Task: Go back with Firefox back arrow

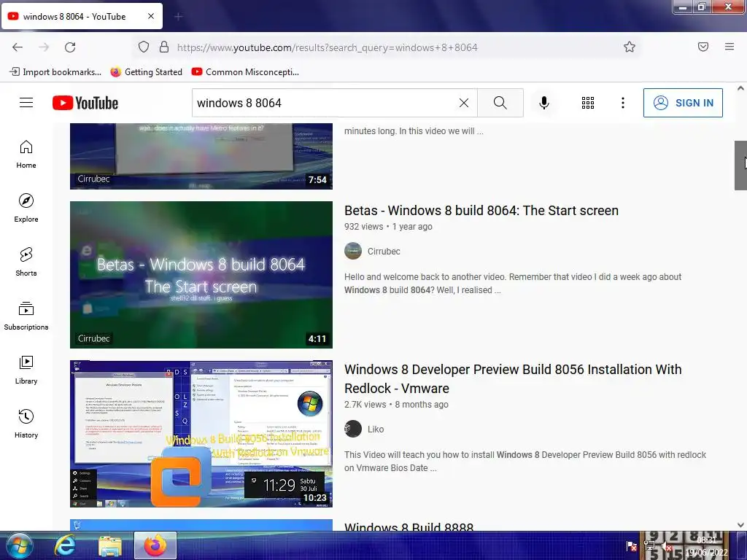Action: point(18,47)
